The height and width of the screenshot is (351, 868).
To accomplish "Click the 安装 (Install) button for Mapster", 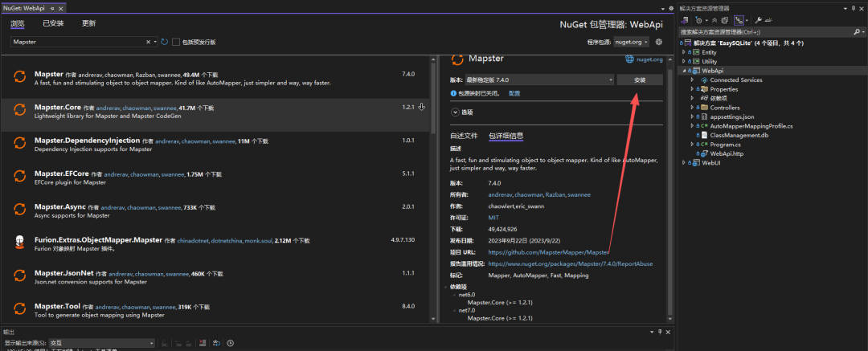I will tap(640, 80).
